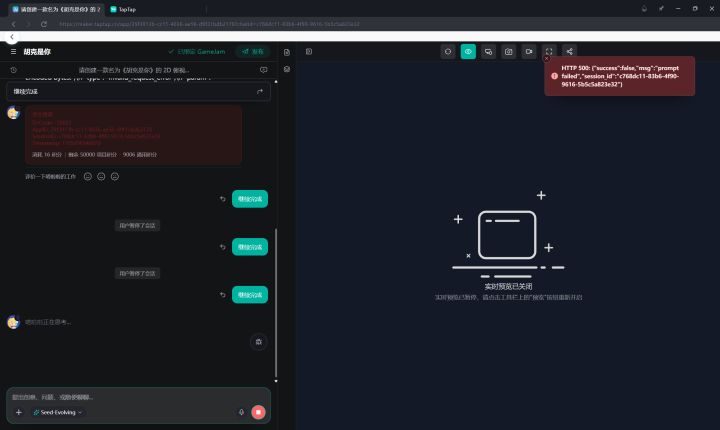
Task: Click the chat scrollbar thumb
Action: [x=276, y=303]
